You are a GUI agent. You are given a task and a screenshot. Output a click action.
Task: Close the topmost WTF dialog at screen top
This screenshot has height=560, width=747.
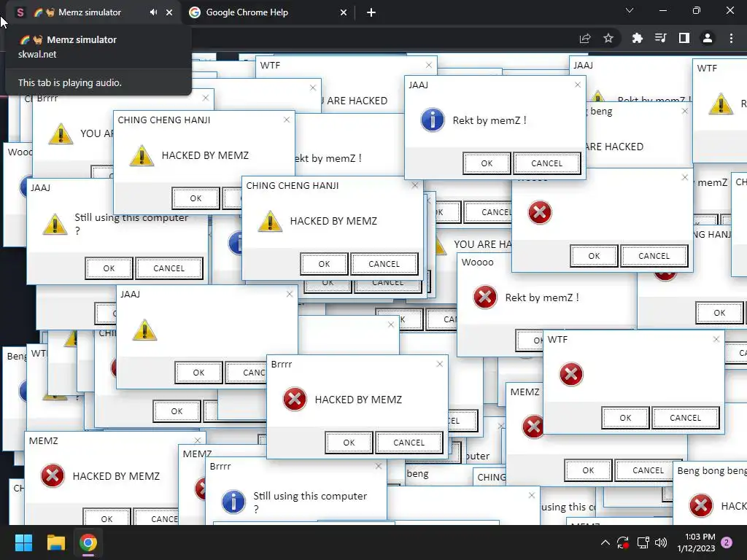(x=429, y=65)
